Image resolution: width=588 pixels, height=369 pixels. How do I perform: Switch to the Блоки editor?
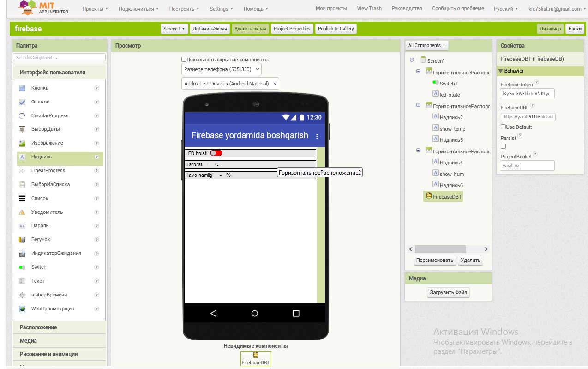tap(575, 29)
